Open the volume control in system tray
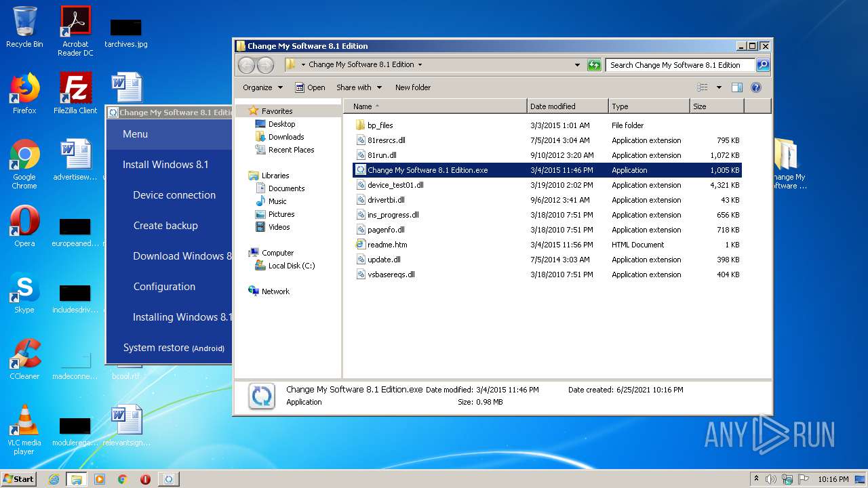The height and width of the screenshot is (488, 868). (x=771, y=479)
